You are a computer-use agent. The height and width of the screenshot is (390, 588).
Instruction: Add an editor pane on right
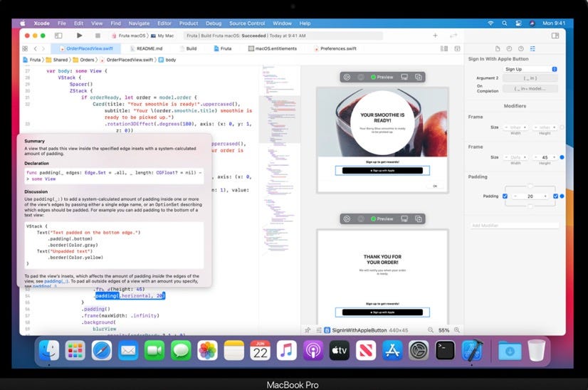point(457,48)
